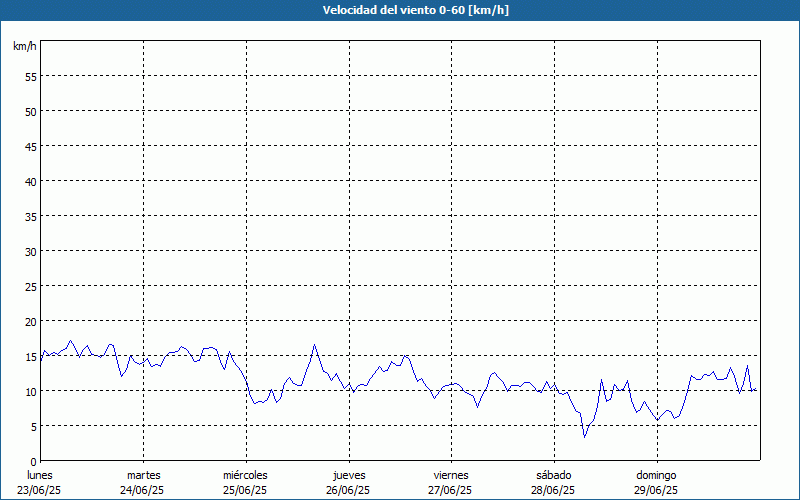Click the date label 26/06/25

tap(348, 490)
